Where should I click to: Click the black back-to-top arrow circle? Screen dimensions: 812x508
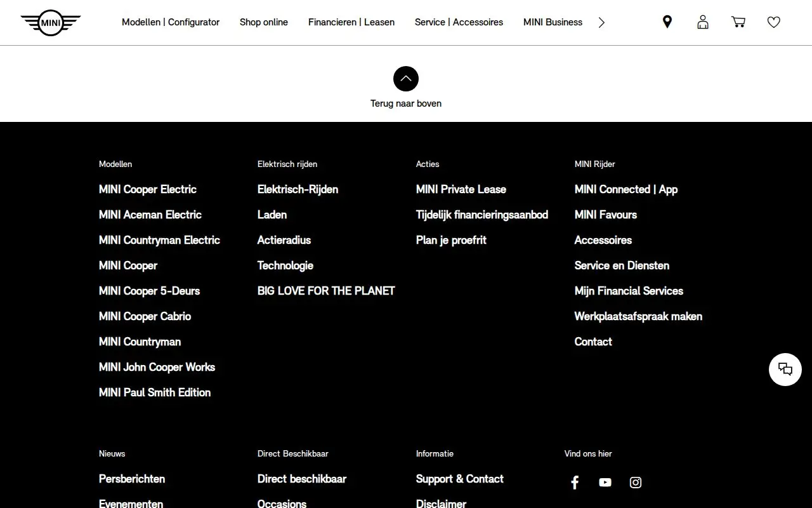406,79
